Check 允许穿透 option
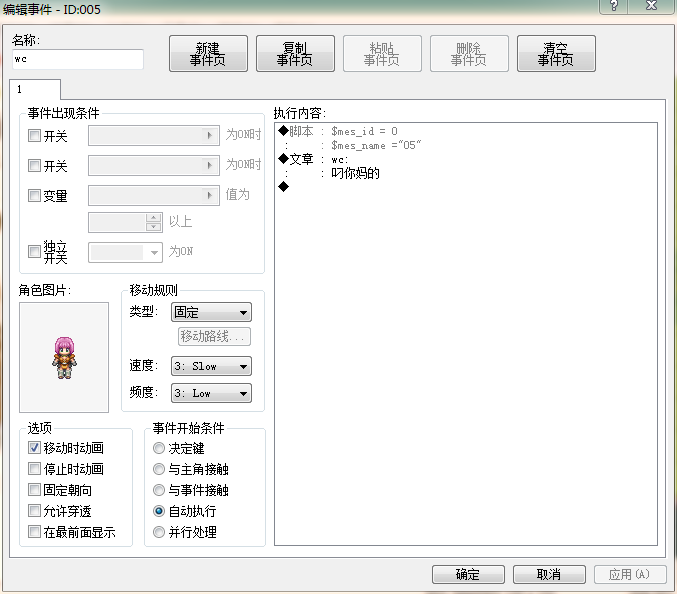Image resolution: width=677 pixels, height=594 pixels. click(34, 511)
